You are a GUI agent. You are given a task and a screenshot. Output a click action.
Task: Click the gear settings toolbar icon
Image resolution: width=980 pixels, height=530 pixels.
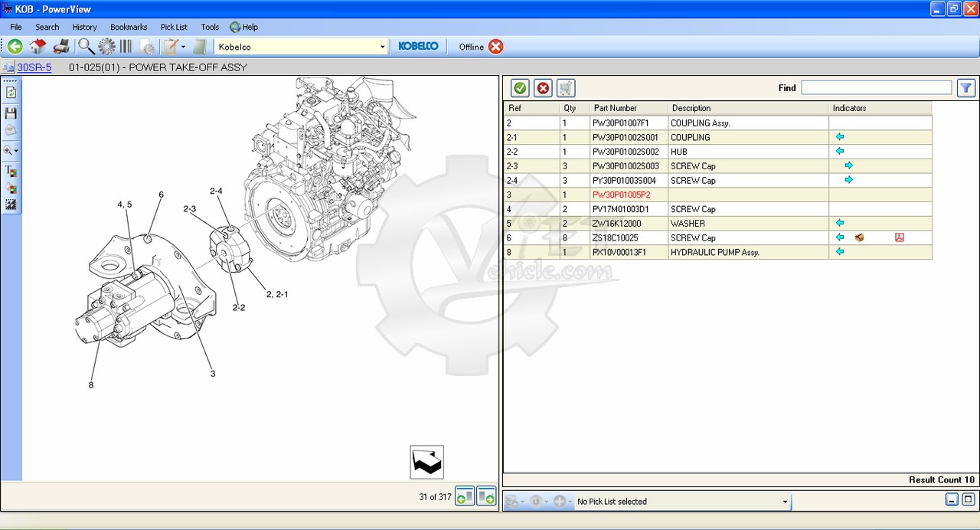click(106, 47)
